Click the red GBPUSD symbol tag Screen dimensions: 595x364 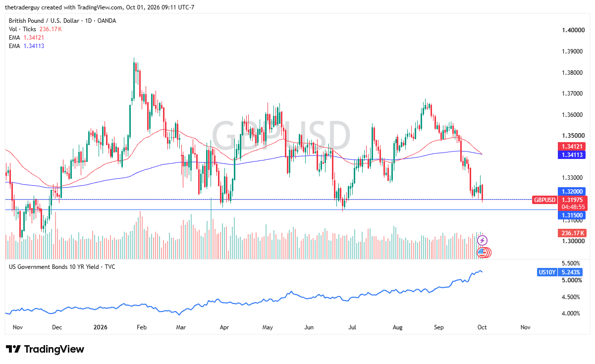tap(544, 200)
